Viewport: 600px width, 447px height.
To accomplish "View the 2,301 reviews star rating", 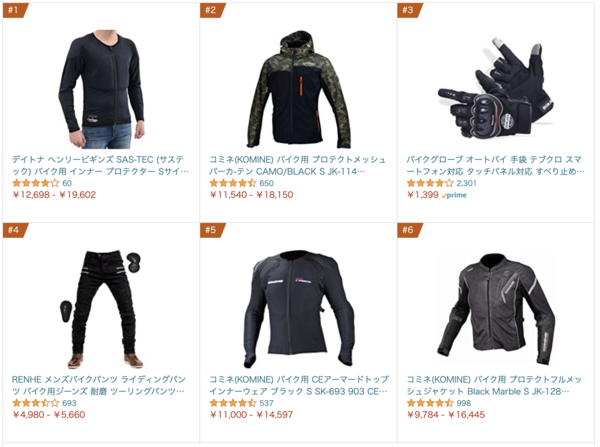I will (x=430, y=183).
